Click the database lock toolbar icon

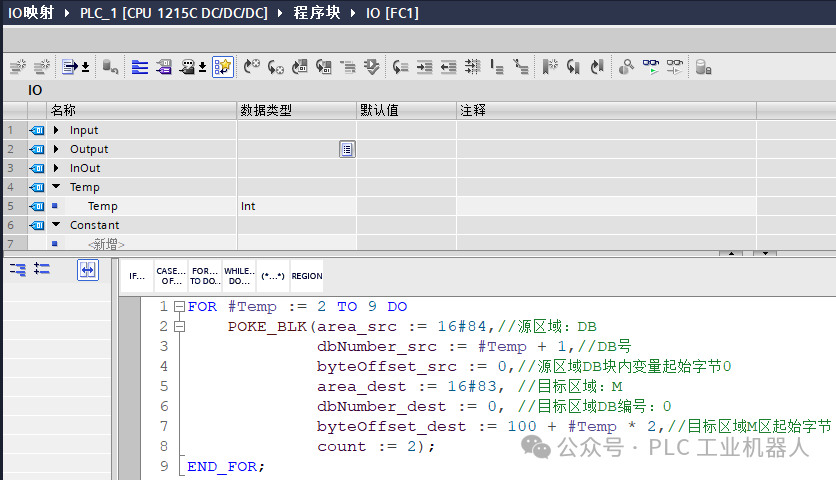[x=703, y=67]
